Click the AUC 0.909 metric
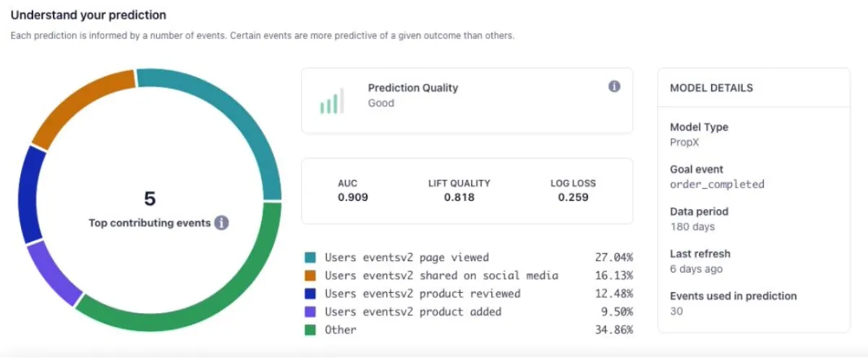868x358 pixels. tap(347, 190)
